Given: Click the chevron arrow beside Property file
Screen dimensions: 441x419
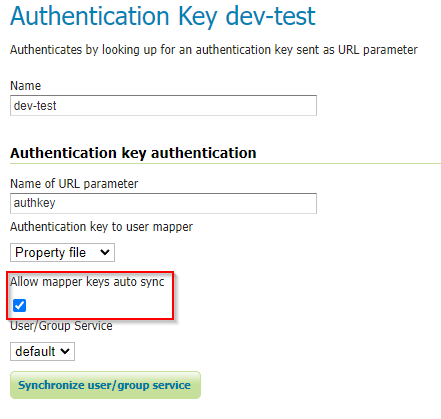Looking at the screenshot, I should (105, 252).
